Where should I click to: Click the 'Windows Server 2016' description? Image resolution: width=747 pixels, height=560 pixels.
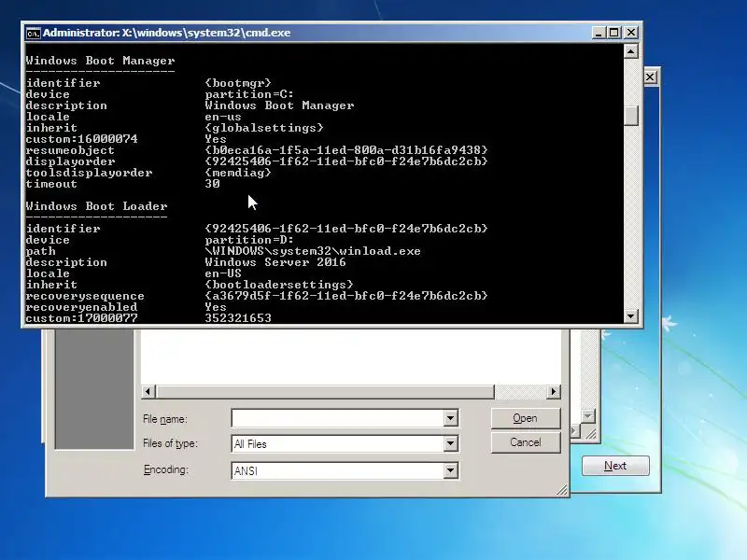(x=275, y=262)
